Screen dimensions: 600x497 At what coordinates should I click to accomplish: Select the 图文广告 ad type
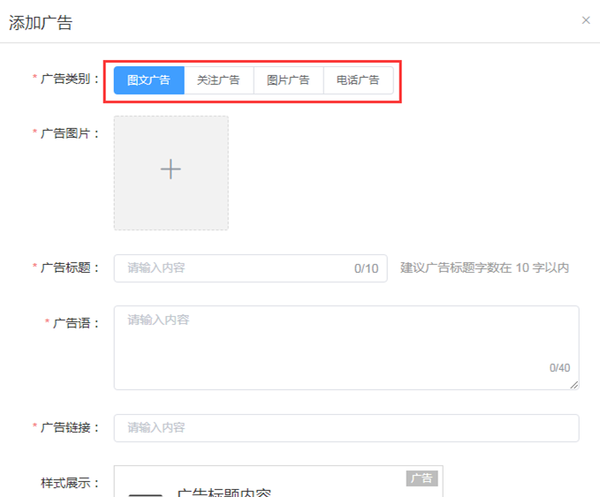coord(149,80)
